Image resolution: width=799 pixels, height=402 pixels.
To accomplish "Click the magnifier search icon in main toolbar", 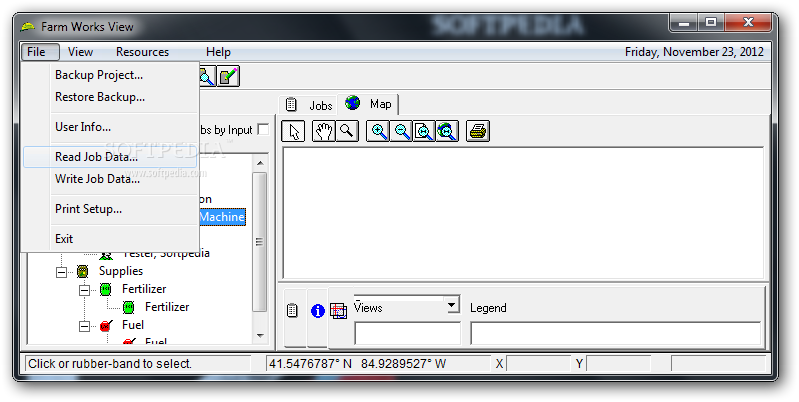I will (x=206, y=76).
